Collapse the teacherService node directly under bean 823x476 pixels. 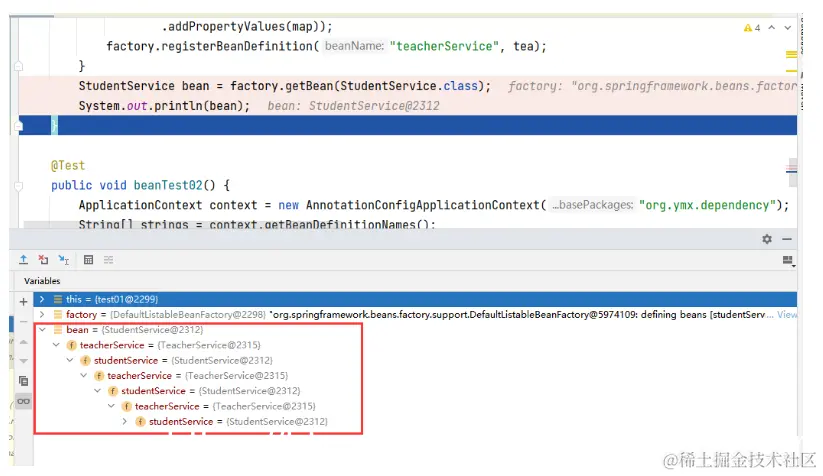[56, 345]
